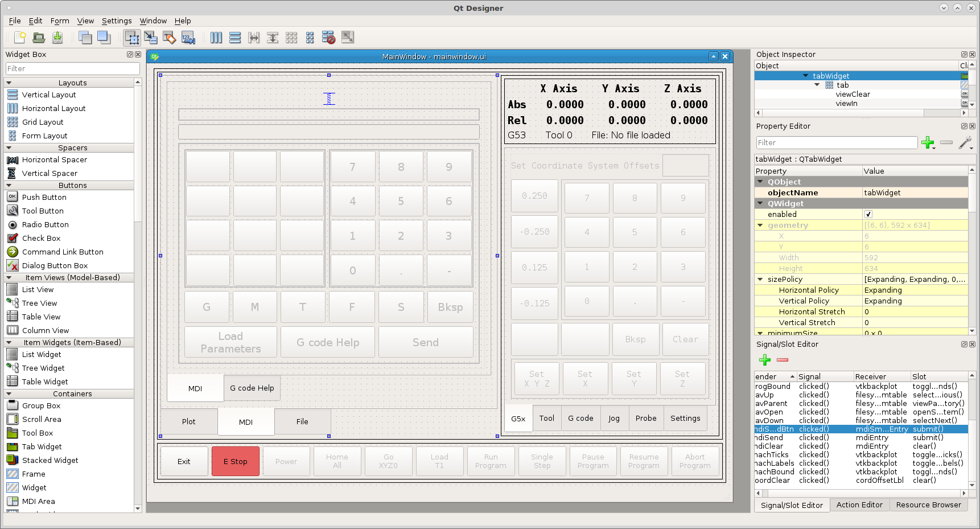Activate Edit Widgets mode icon

point(132,38)
